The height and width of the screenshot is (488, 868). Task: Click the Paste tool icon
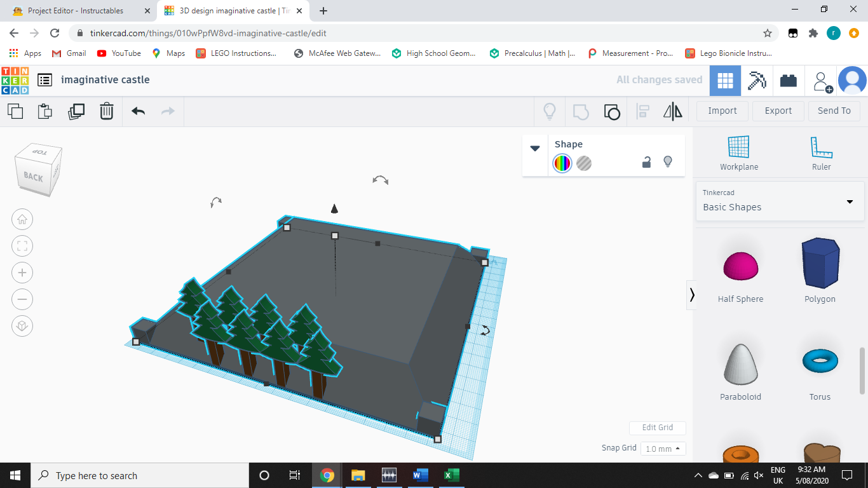coord(45,111)
